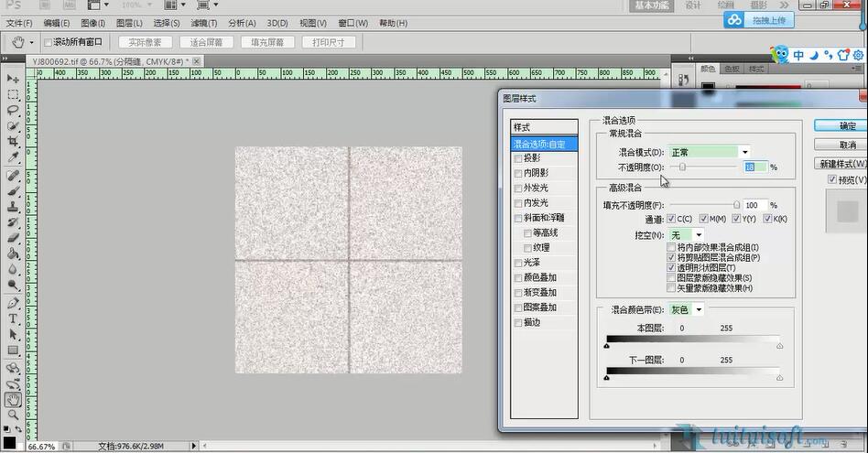Enable the 投影 (Drop Shadow) checkbox
The height and width of the screenshot is (453, 868).
pos(518,158)
